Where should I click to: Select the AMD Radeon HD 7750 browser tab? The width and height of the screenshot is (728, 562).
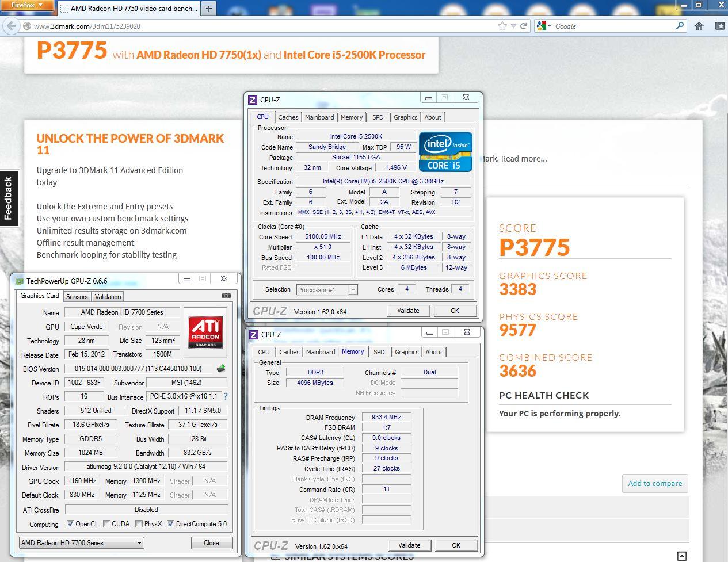click(129, 8)
